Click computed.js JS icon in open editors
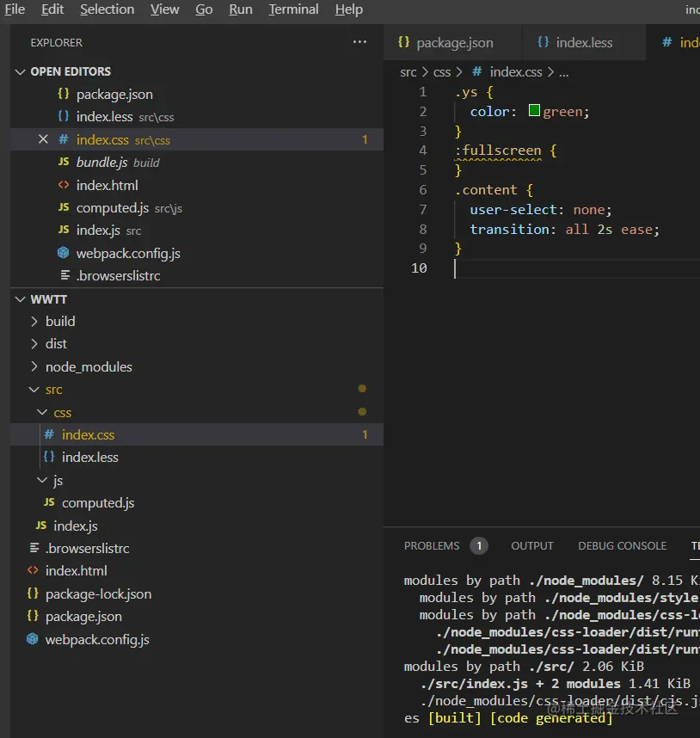This screenshot has width=700, height=738. pyautogui.click(x=64, y=207)
